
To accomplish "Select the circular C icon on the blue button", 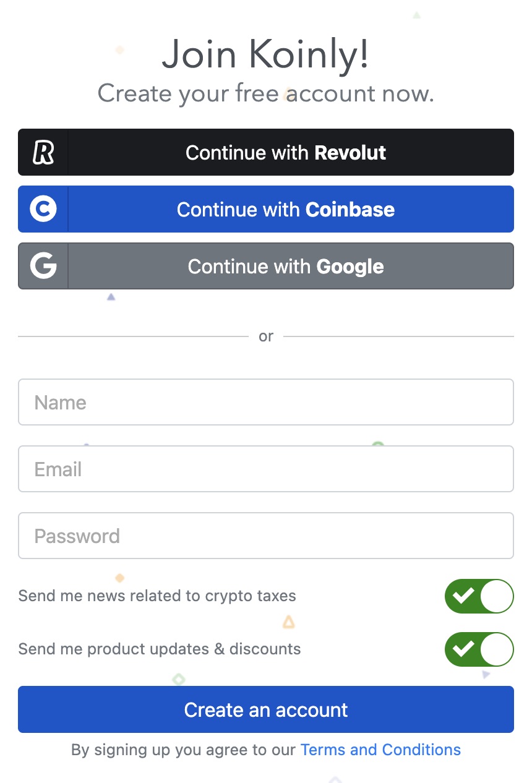I will click(x=42, y=209).
